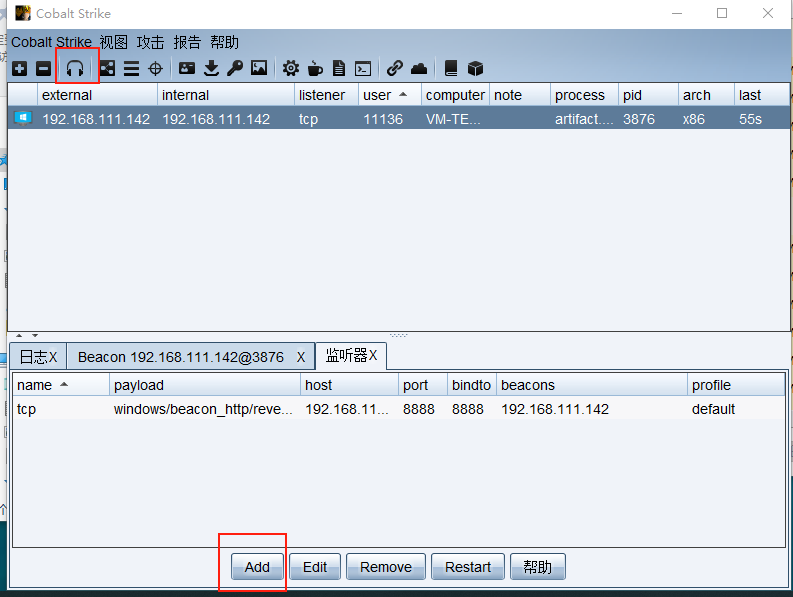
Task: Collapse top pane with up arrow
Action: tap(19, 335)
